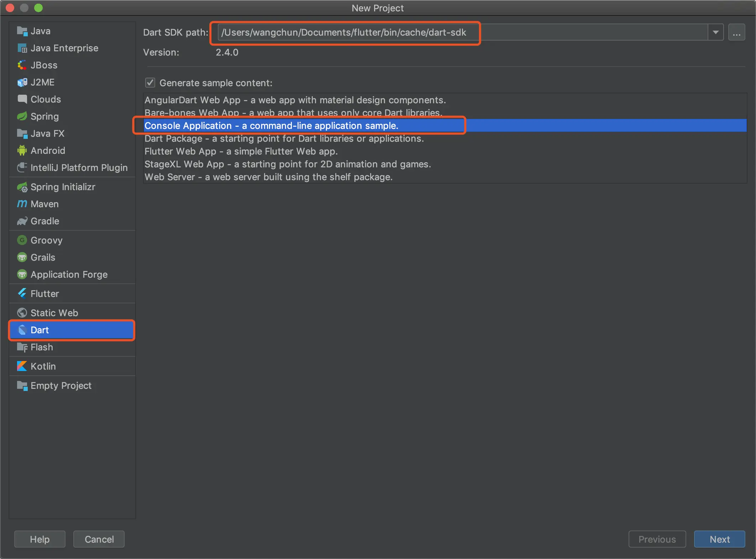
Task: Click the Groovy G icon
Action: tap(22, 240)
